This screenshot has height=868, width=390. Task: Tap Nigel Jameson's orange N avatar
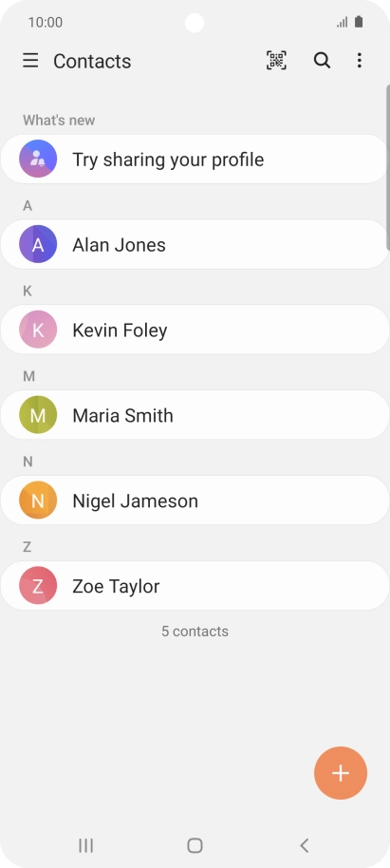[x=38, y=500]
